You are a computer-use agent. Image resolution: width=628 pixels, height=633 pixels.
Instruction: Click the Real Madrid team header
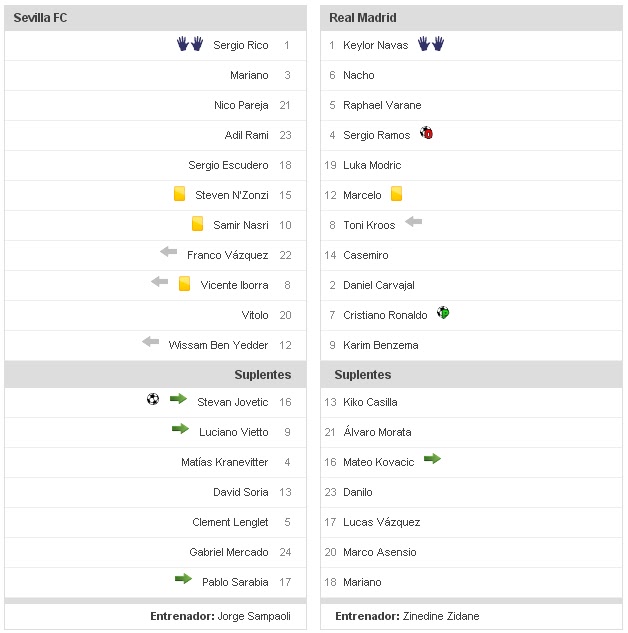363,18
